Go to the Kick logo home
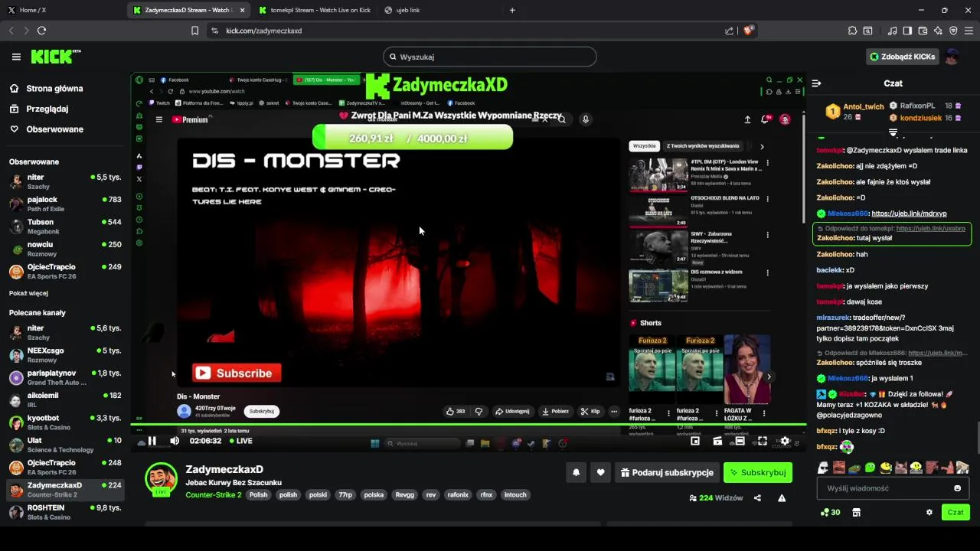This screenshot has height=551, width=980. [x=55, y=57]
